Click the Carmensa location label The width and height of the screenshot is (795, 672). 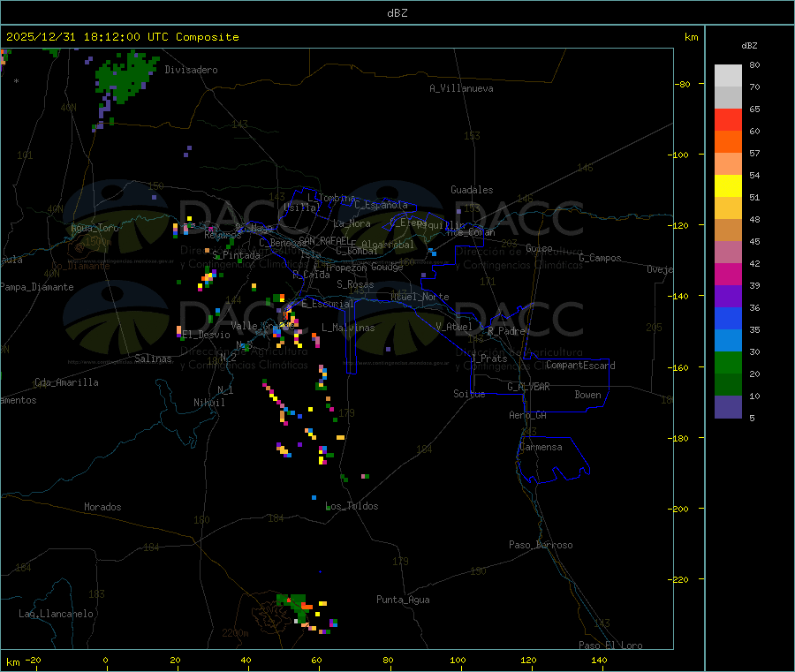[x=541, y=447]
